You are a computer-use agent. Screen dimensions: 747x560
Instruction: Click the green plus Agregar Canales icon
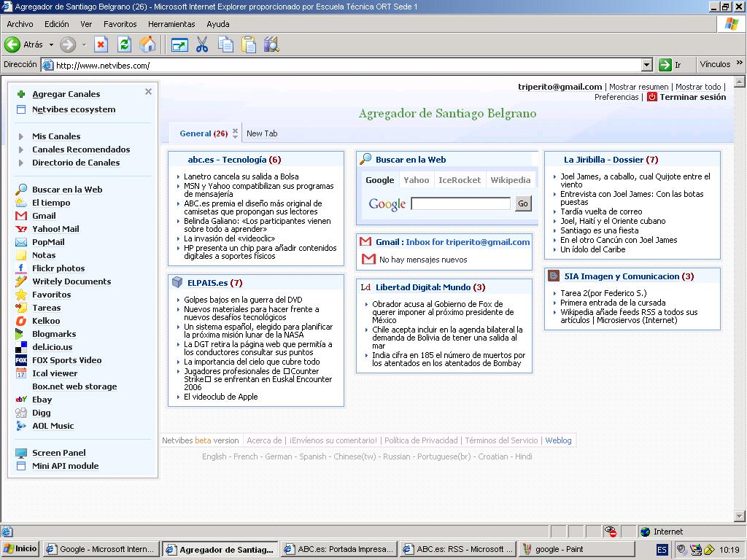[x=21, y=94]
